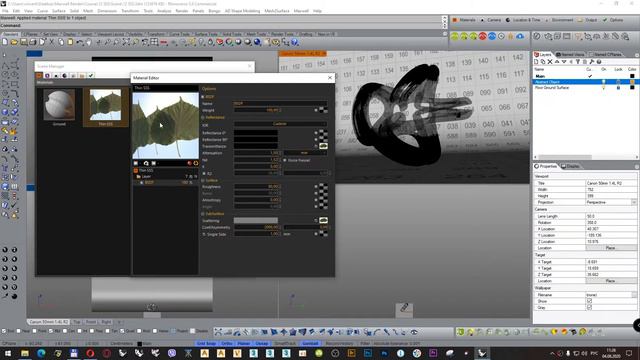Open the Maxwell menu
The image size is (640, 360).
301,11
